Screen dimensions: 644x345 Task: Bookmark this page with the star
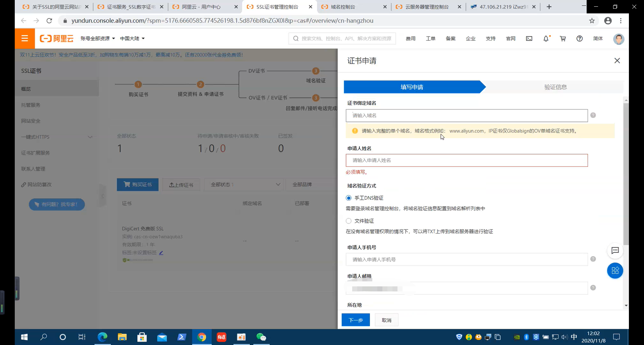(592, 21)
